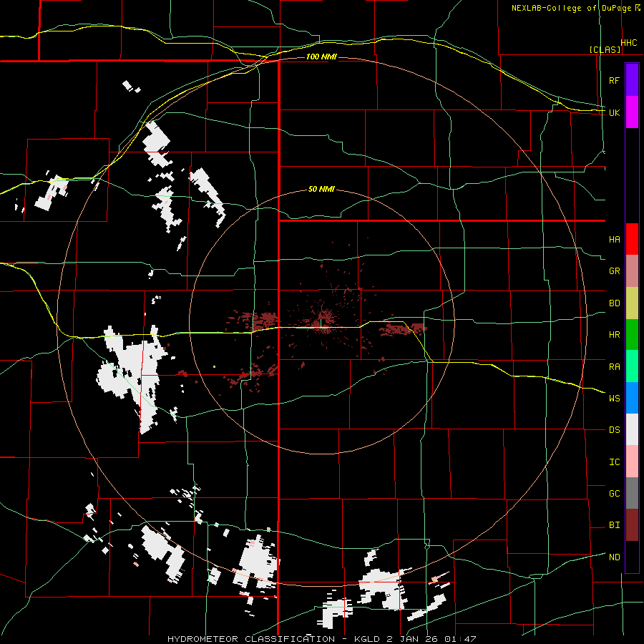
Task: Click the ND legend label
Action: tap(615, 557)
